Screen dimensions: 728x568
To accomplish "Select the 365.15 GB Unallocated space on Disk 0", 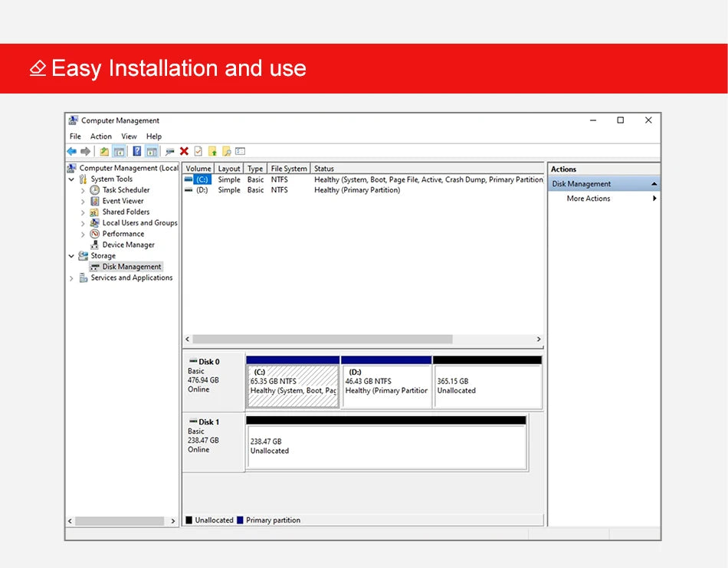I will pos(487,386).
